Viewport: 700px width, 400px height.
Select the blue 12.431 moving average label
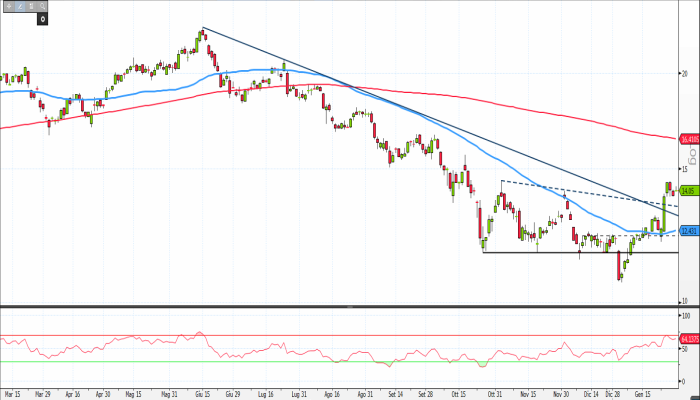pyautogui.click(x=687, y=231)
